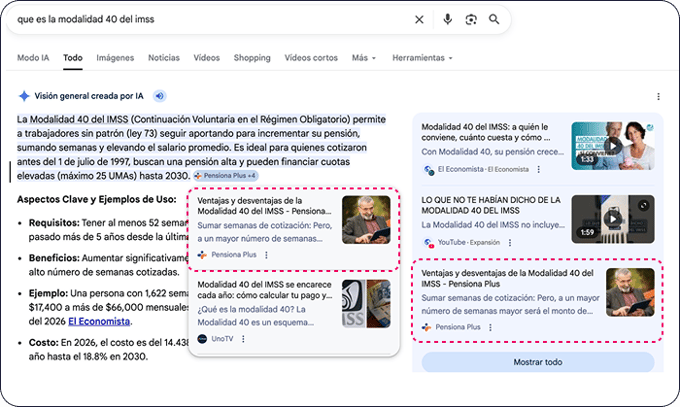Click the 'Requisitos:' bullet label
680x407 pixels.
point(54,223)
